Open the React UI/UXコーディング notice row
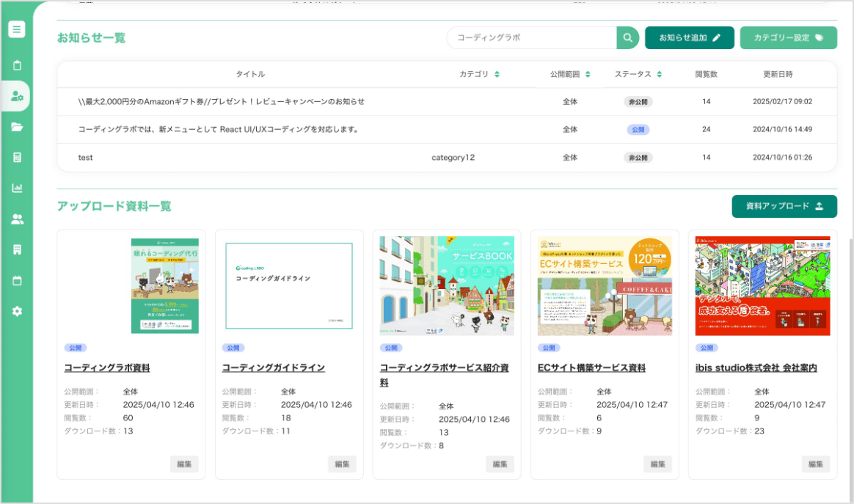Image resolution: width=854 pixels, height=504 pixels. (447, 130)
